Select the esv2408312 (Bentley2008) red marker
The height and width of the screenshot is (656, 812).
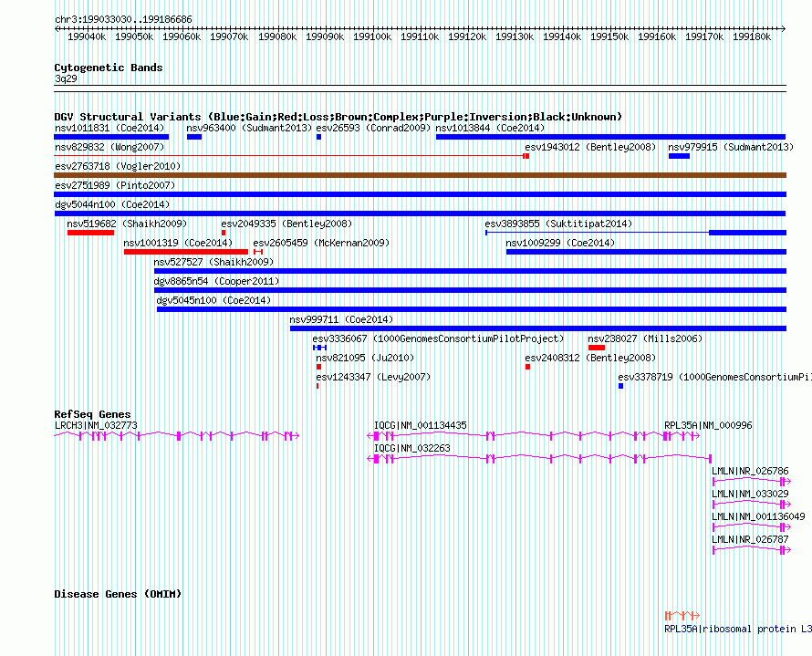point(527,367)
